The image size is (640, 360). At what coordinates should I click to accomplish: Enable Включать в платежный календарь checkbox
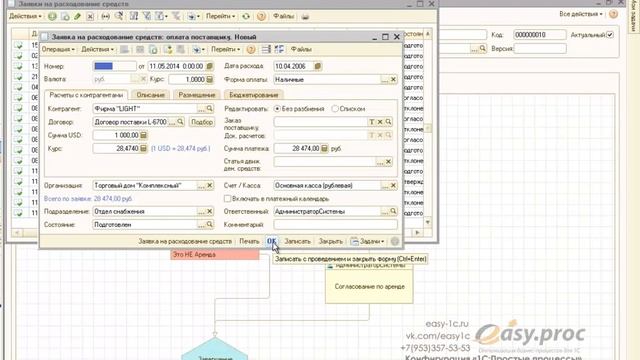pos(227,199)
